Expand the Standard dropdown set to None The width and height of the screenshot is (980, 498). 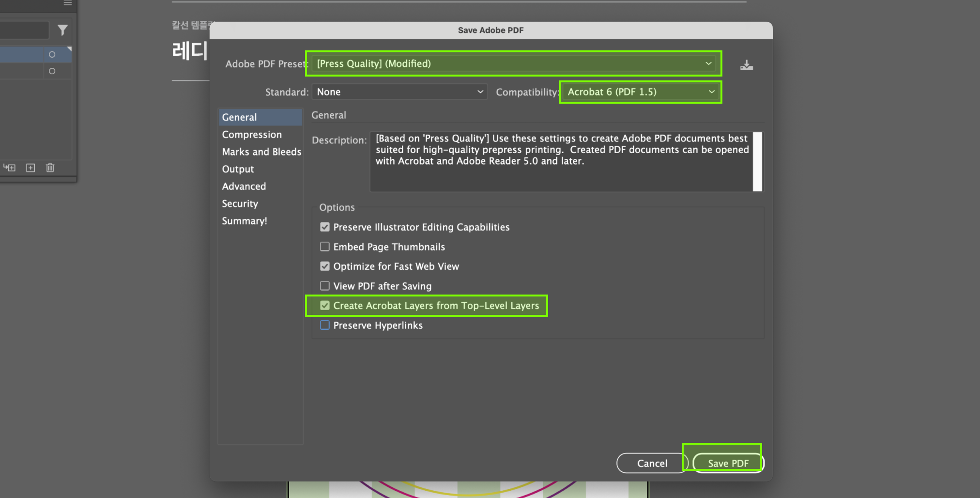pos(399,92)
